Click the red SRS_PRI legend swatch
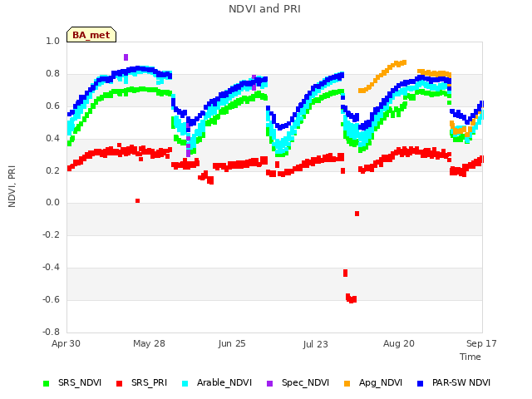Screen dimensions: 532x399 point(119,383)
